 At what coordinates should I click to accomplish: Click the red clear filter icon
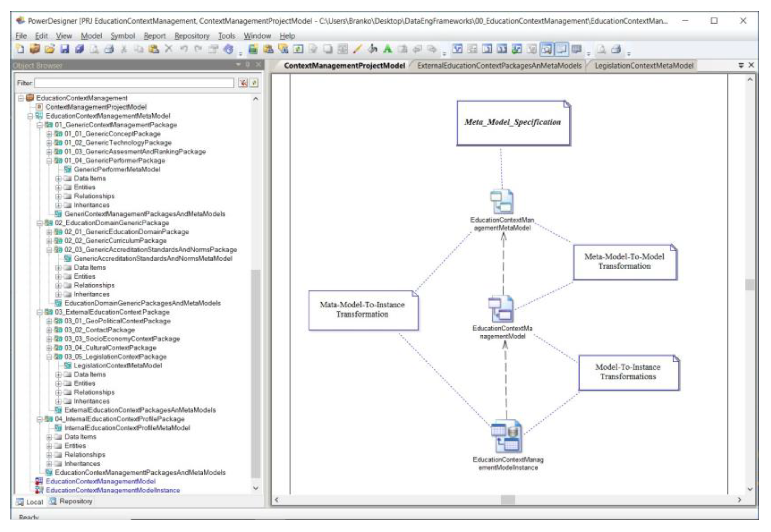(243, 83)
